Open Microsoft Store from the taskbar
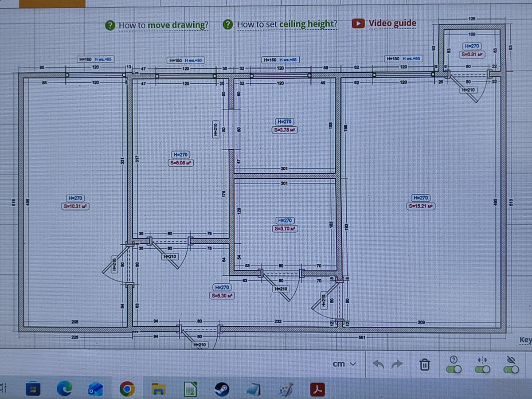 point(33,389)
